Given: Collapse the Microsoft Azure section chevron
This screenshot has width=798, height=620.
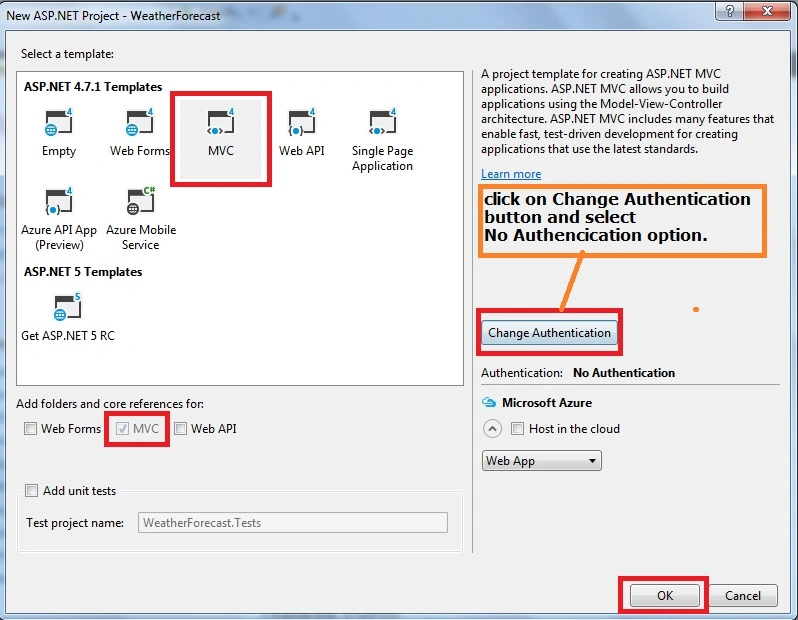Looking at the screenshot, I should [x=492, y=429].
